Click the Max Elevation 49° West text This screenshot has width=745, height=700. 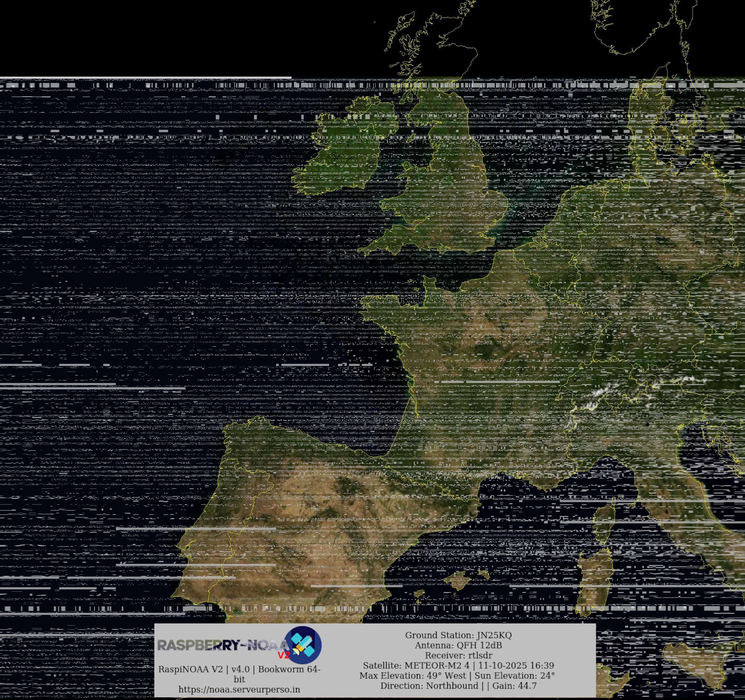(412, 676)
